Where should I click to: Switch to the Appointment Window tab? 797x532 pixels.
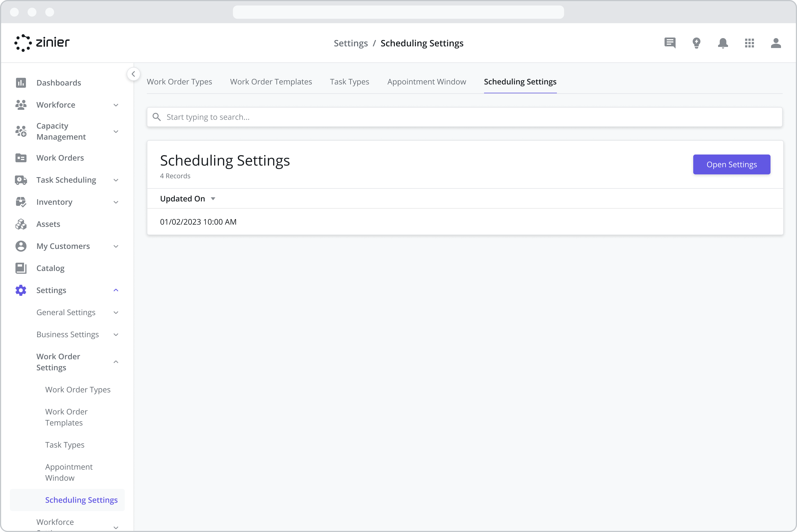426,82
